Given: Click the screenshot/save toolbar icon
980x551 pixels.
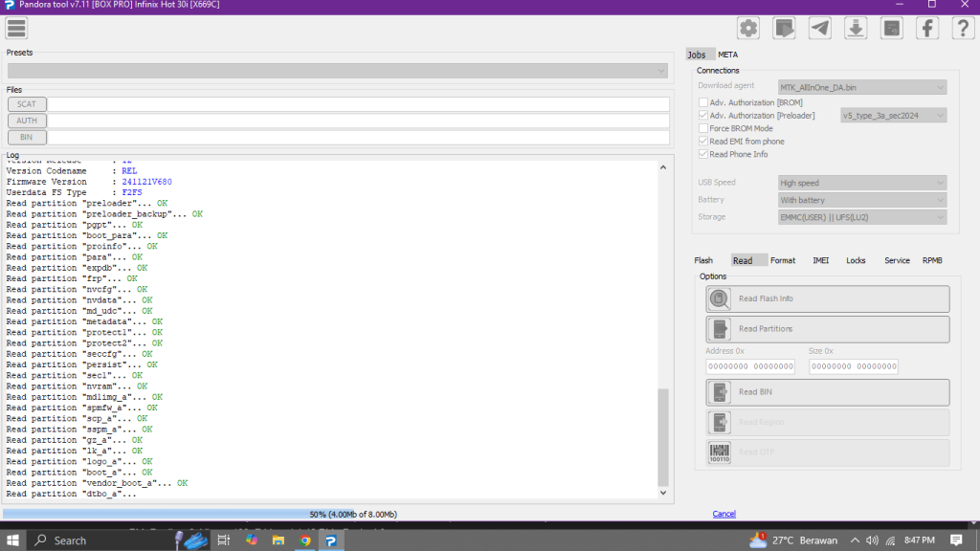Looking at the screenshot, I should point(891,28).
